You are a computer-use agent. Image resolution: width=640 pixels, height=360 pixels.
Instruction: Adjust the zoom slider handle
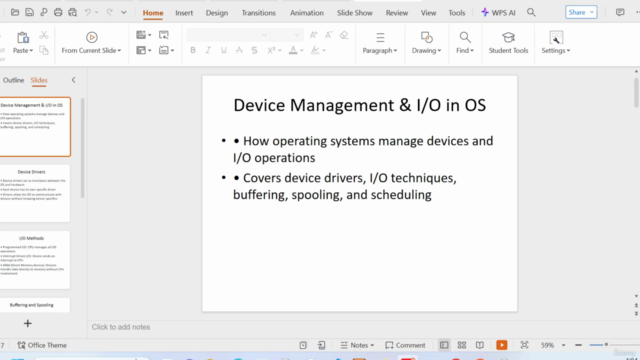click(x=606, y=345)
